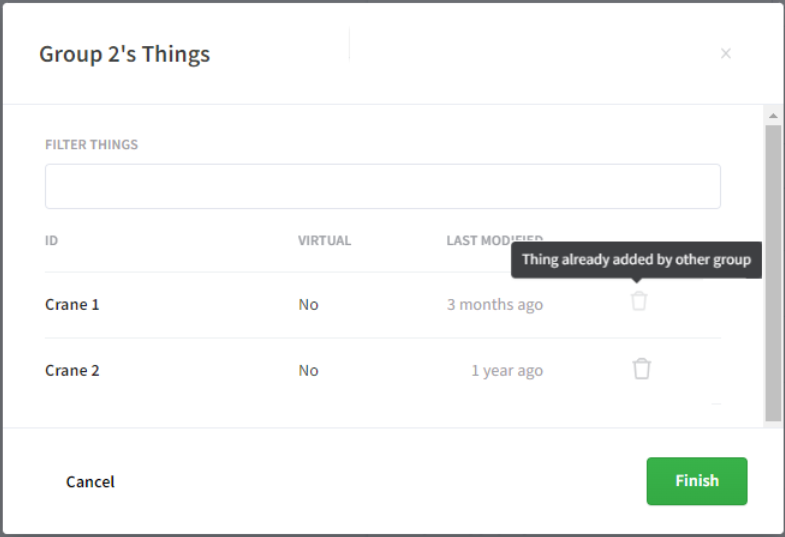Click the '1 year ago' timestamp
Screen dimensions: 785x537
point(507,370)
